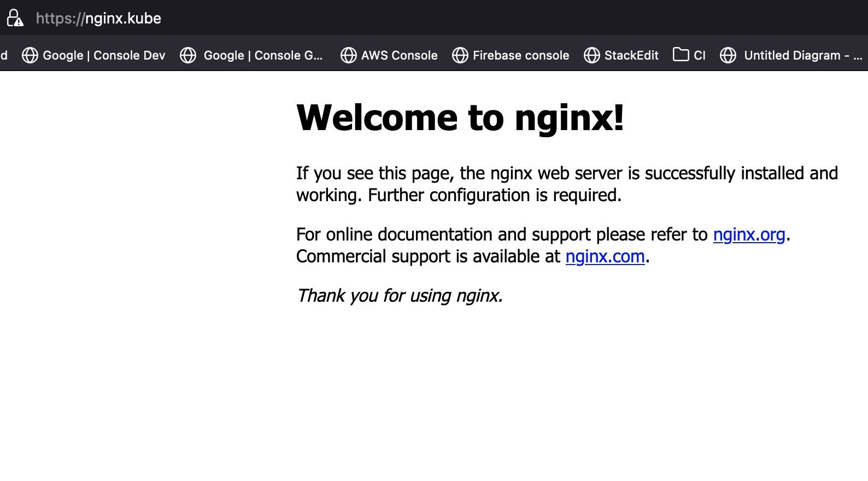This screenshot has height=481, width=868.
Task: Follow the nginx.com commercial support link
Action: [605, 256]
